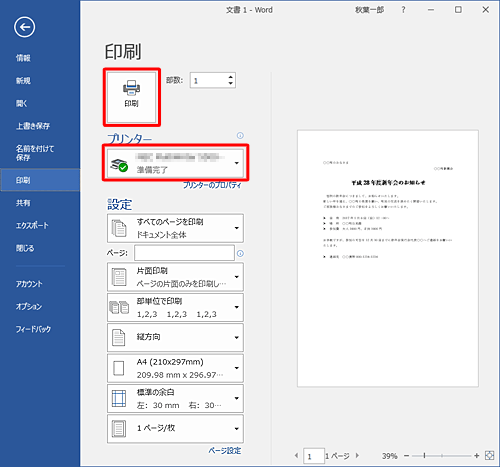The width and height of the screenshot is (500, 467).
Task: Click the zoom slider track
Action: [x=442, y=456]
